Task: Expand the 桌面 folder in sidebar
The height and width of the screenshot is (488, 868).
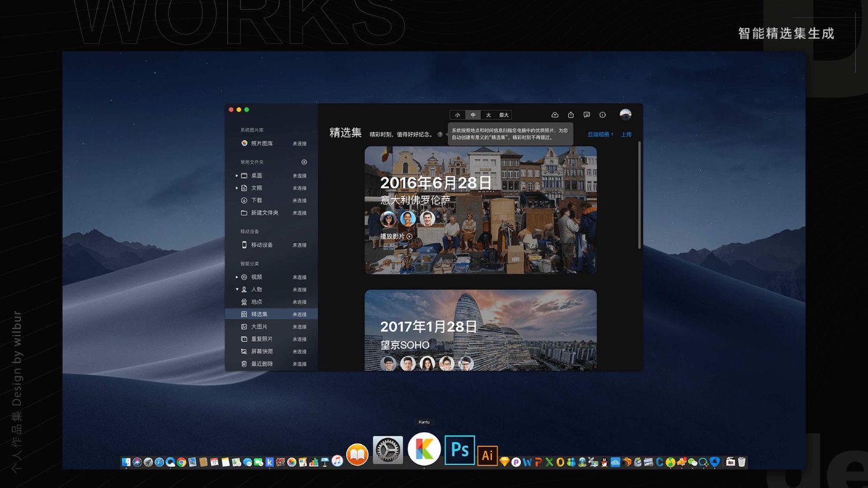Action: point(237,175)
